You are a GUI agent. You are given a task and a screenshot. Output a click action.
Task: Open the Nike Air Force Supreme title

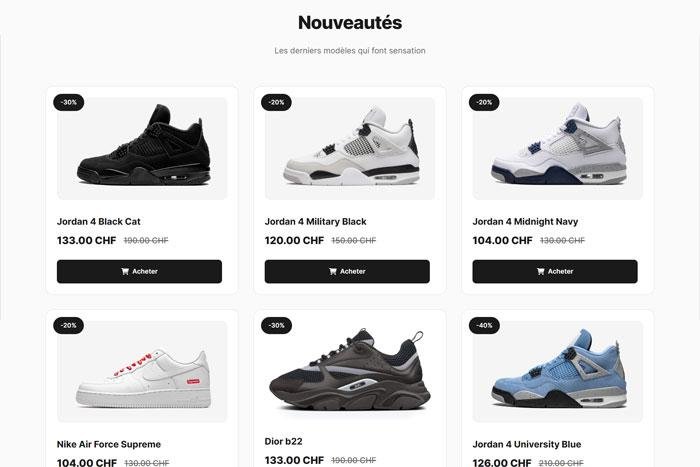point(108,444)
